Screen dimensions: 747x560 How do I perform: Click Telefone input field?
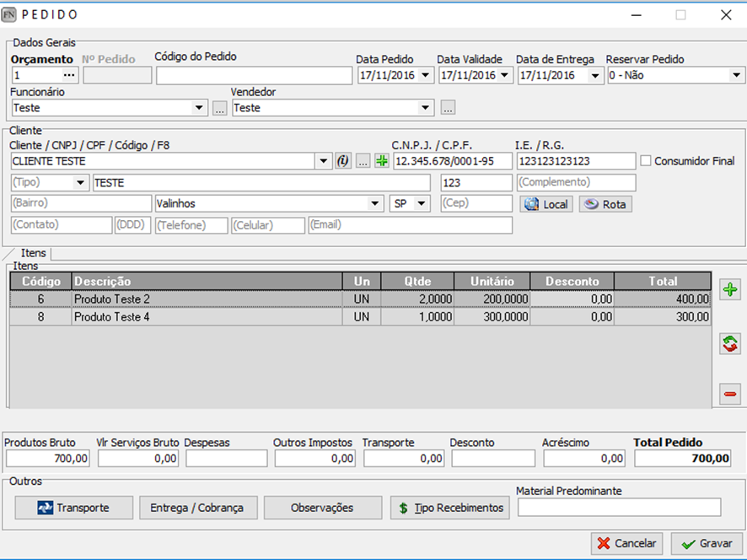(191, 225)
